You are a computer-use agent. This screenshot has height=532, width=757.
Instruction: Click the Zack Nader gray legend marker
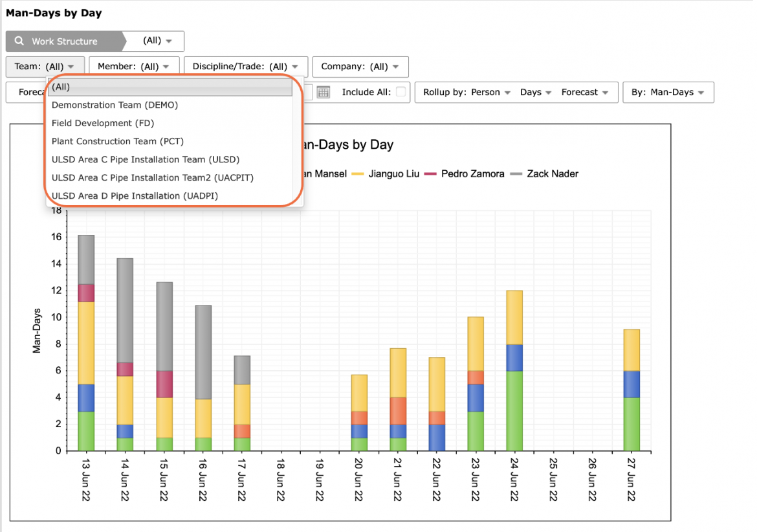[516, 174]
